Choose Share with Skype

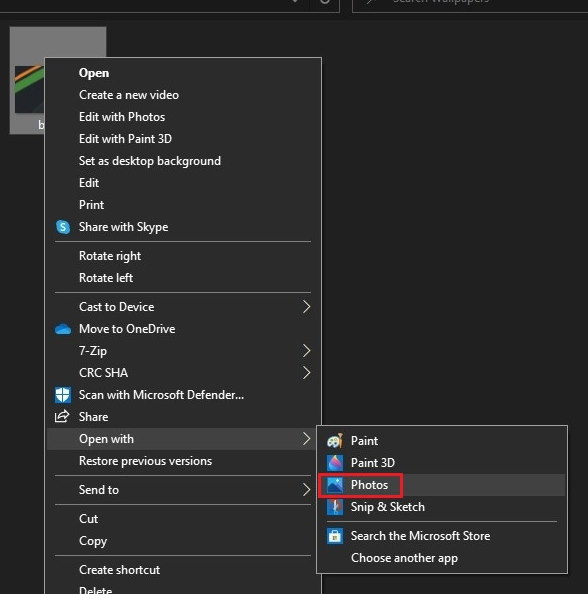[x=183, y=227]
